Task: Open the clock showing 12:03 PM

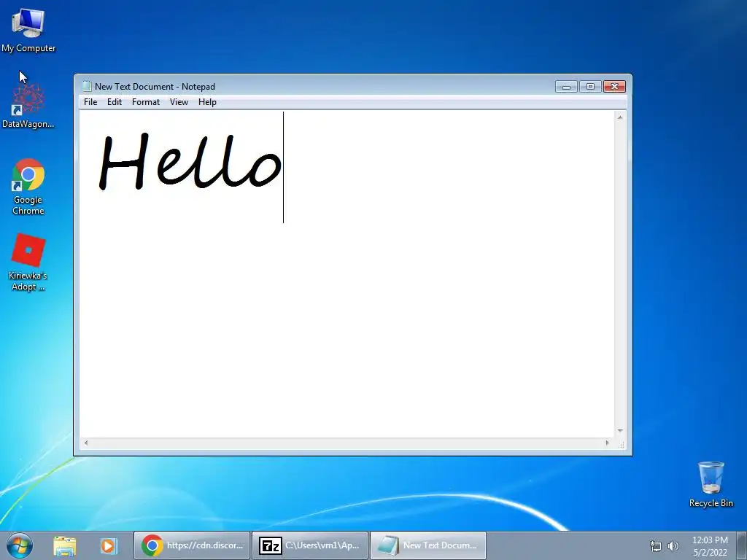Action: click(x=710, y=546)
